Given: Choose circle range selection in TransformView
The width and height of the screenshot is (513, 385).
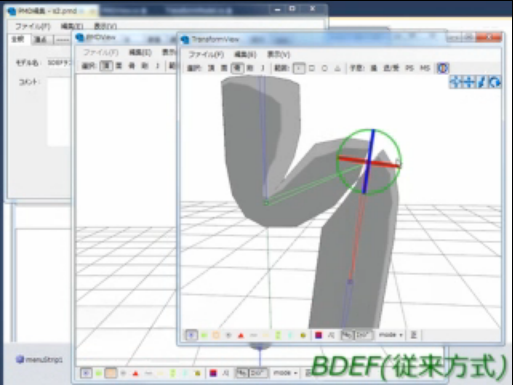Looking at the screenshot, I should pos(324,68).
